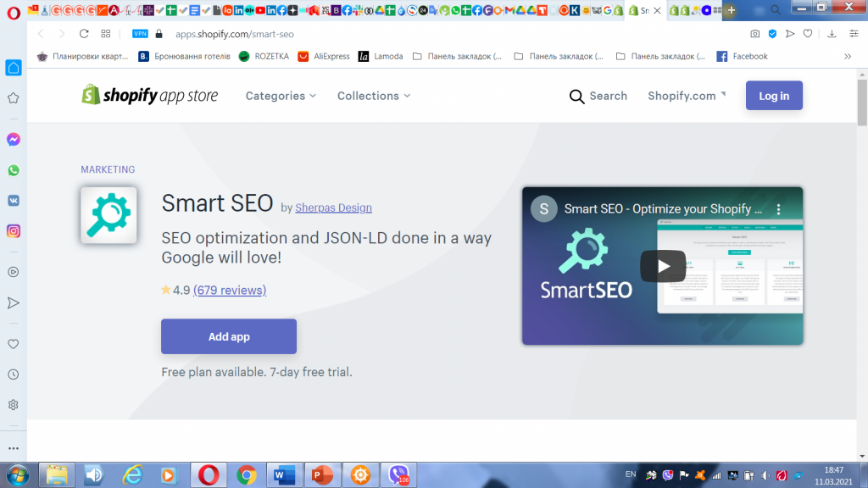
Task: Switch to Google Chrome in taskbar
Action: pyautogui.click(x=247, y=475)
